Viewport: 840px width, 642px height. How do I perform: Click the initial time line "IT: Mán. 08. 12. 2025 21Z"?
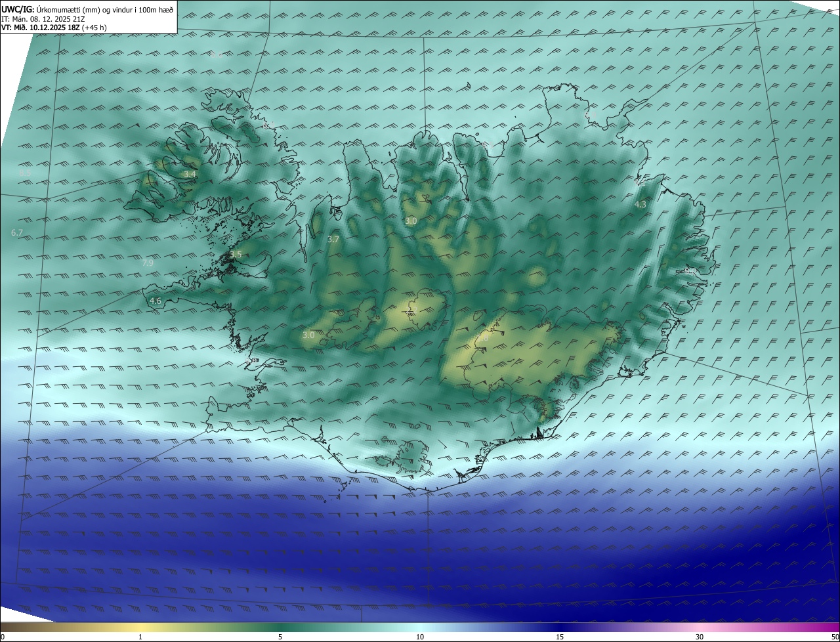45,18
